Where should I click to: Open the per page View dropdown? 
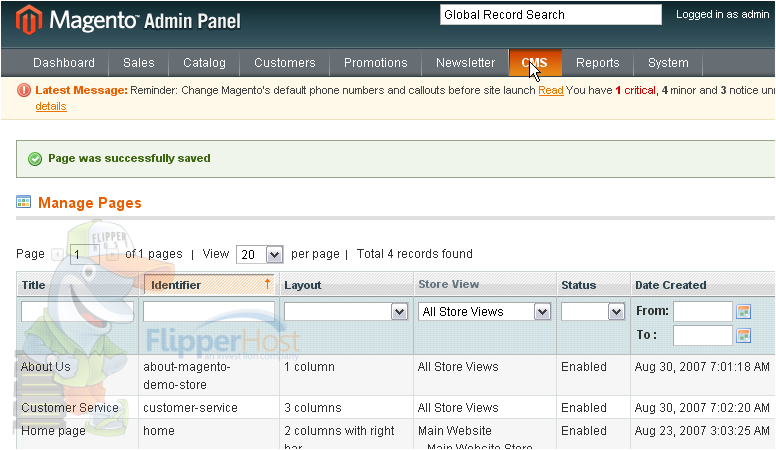pyautogui.click(x=259, y=254)
